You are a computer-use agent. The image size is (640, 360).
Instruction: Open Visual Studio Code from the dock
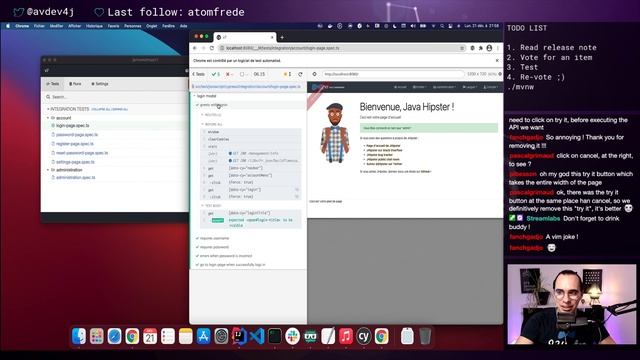coord(257,336)
